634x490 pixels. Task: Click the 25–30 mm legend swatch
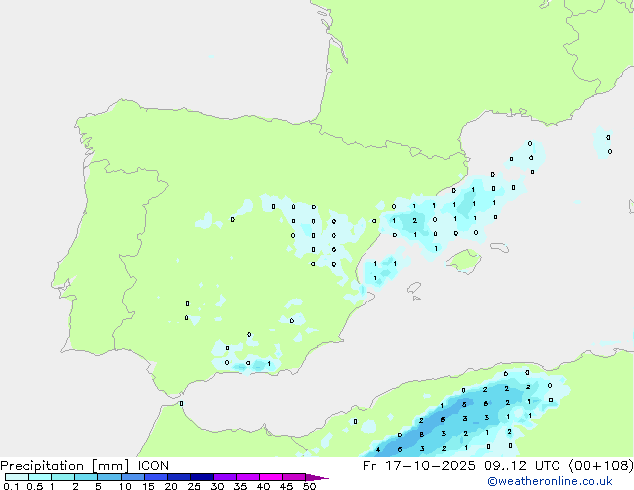pyautogui.click(x=202, y=477)
